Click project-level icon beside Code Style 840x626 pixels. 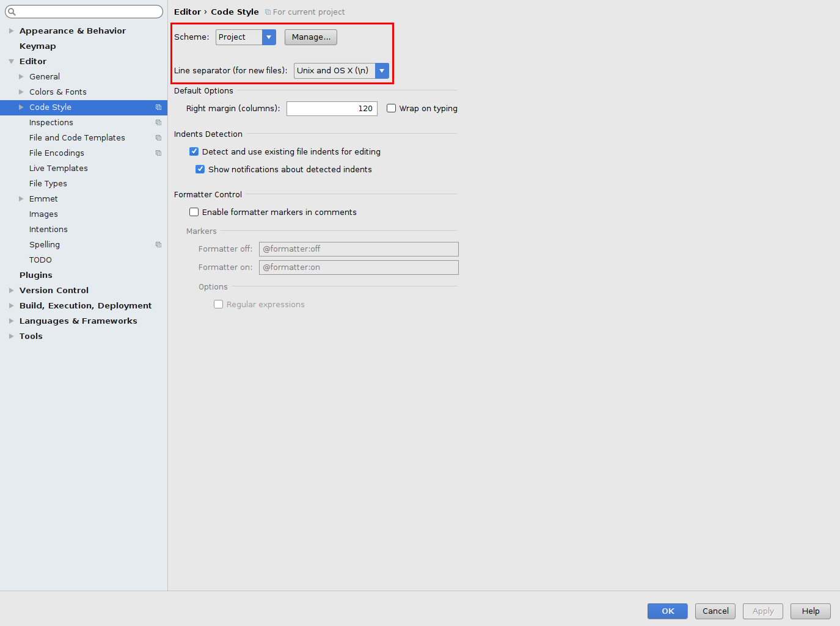tap(158, 107)
